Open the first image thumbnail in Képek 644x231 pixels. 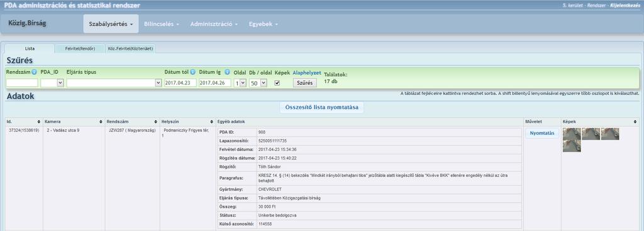click(x=572, y=133)
